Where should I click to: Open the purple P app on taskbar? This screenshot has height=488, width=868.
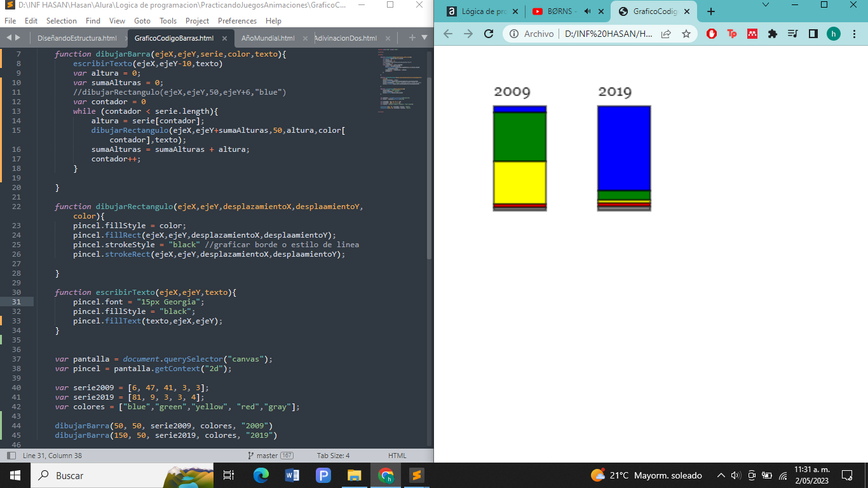[323, 475]
